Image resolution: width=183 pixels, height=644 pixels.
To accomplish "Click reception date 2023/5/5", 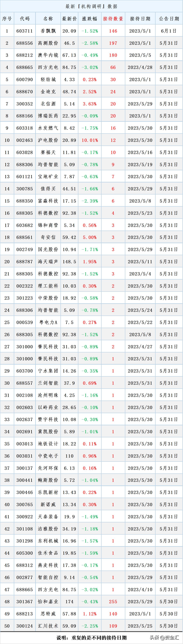I will pos(140,55).
